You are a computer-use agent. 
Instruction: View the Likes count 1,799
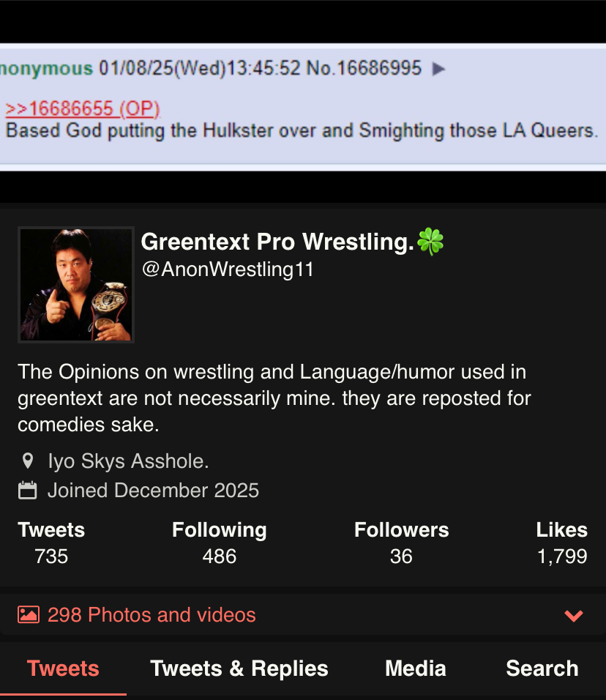click(562, 556)
